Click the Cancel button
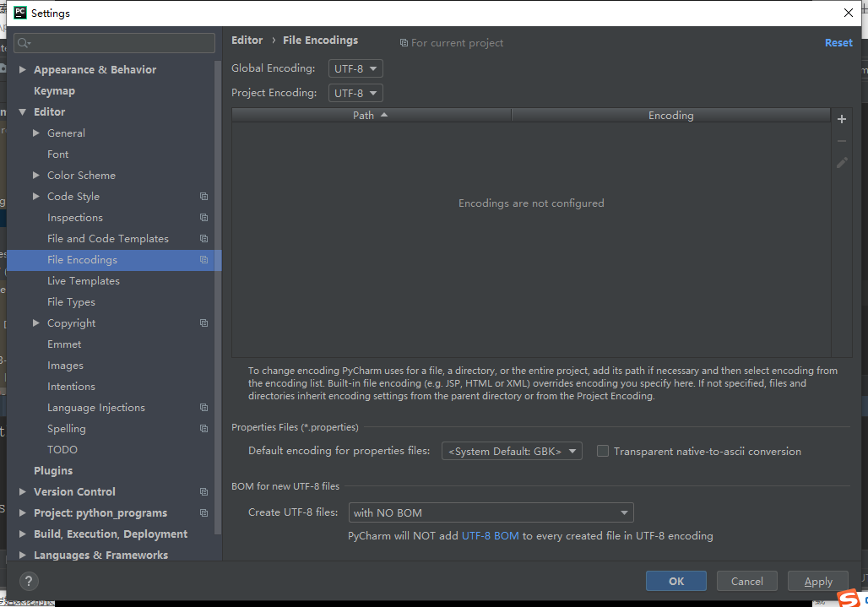 pyautogui.click(x=746, y=581)
